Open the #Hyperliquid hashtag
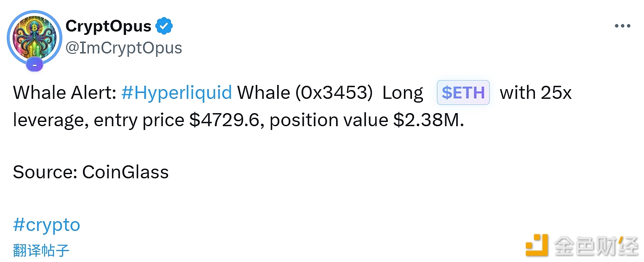This screenshot has height=262, width=644. (176, 93)
